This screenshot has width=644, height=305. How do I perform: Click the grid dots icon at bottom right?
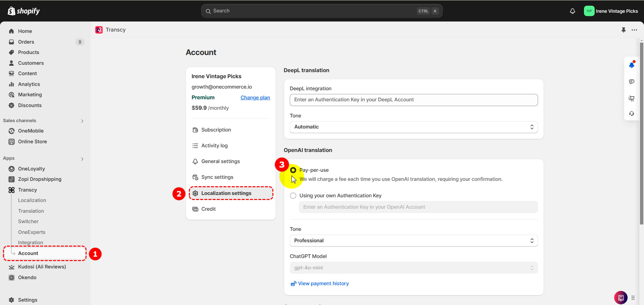pyautogui.click(x=633, y=298)
